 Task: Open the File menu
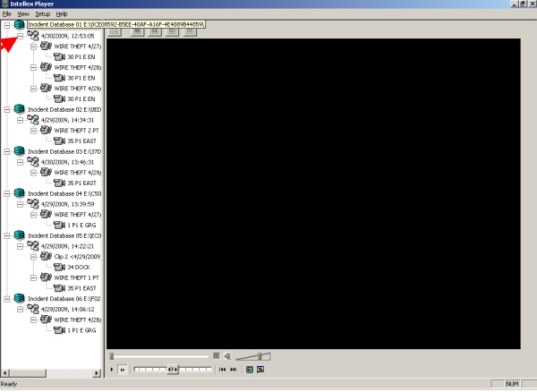[7, 14]
